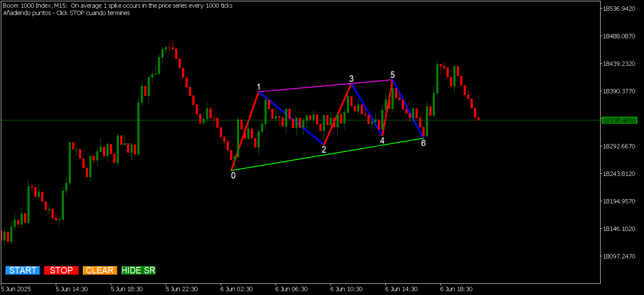Image resolution: width=644 pixels, height=295 pixels.
Task: Select wave point label 3
Action: click(351, 79)
